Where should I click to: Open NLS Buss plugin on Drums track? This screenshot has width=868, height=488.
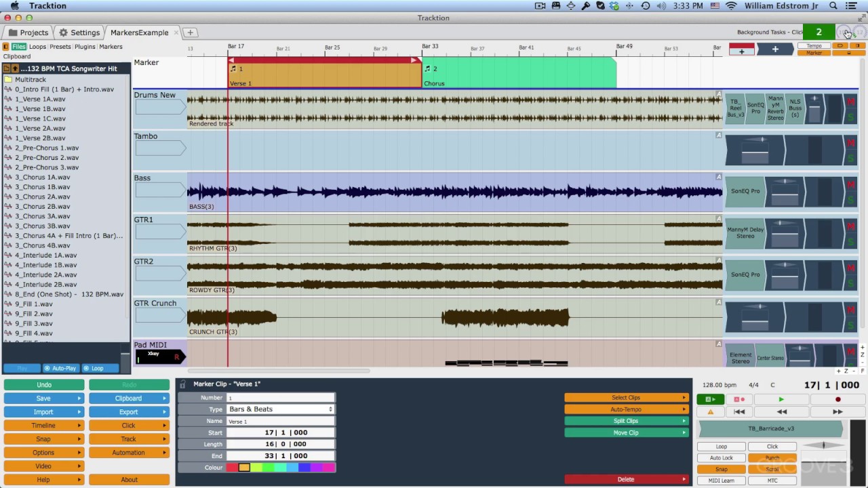click(x=795, y=108)
